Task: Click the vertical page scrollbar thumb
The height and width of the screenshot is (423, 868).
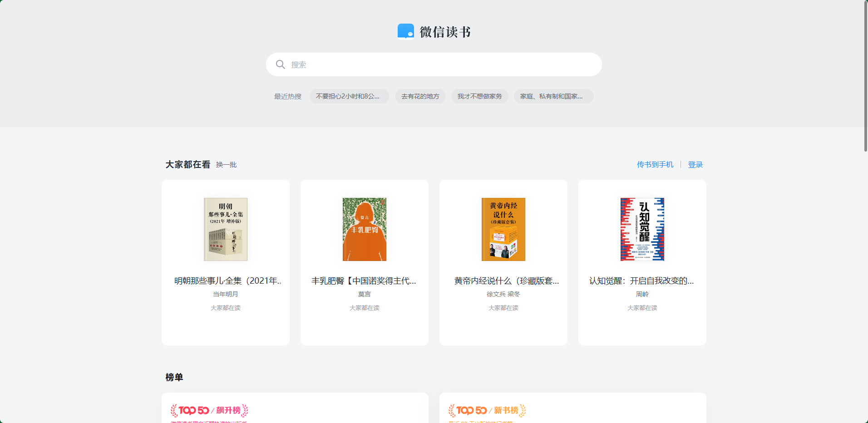Action: coord(865,76)
